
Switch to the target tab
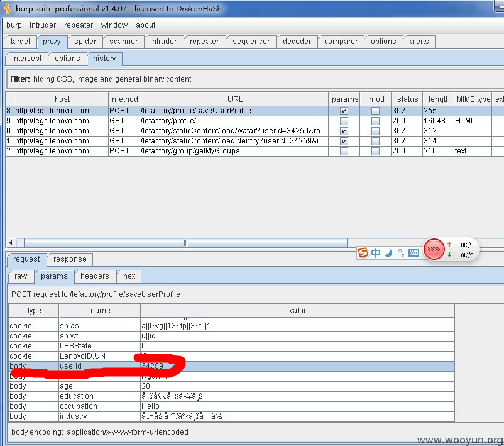tap(20, 42)
